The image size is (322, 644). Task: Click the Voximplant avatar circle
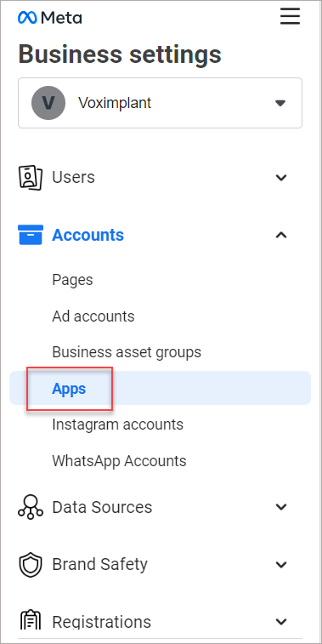pos(48,103)
